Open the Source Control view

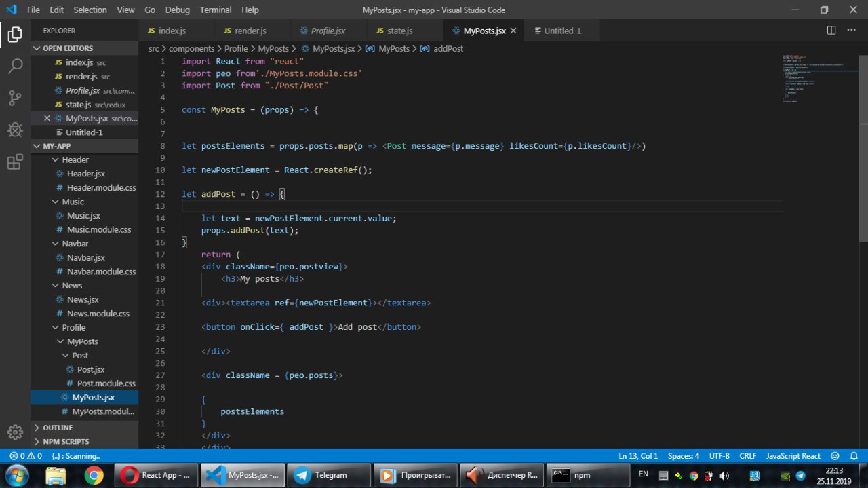click(15, 98)
